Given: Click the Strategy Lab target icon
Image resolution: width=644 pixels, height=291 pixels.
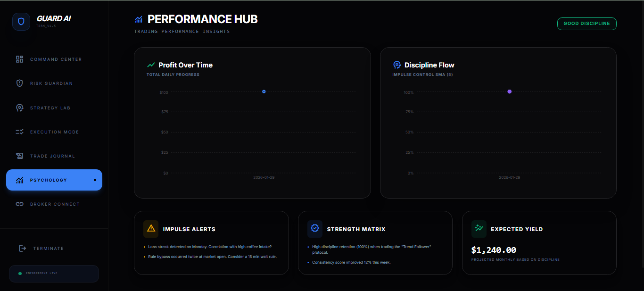Looking at the screenshot, I should (x=19, y=108).
